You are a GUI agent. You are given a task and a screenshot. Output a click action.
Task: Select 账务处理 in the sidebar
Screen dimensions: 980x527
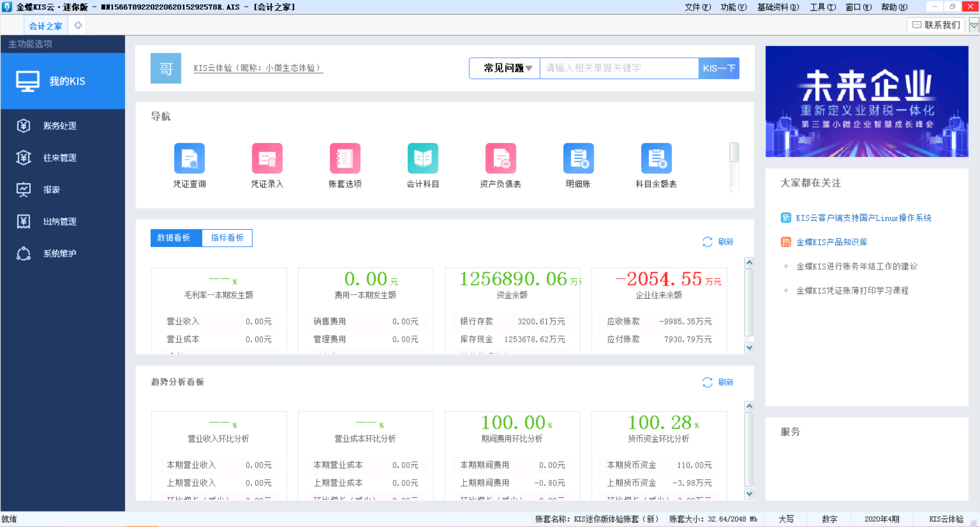tap(60, 126)
